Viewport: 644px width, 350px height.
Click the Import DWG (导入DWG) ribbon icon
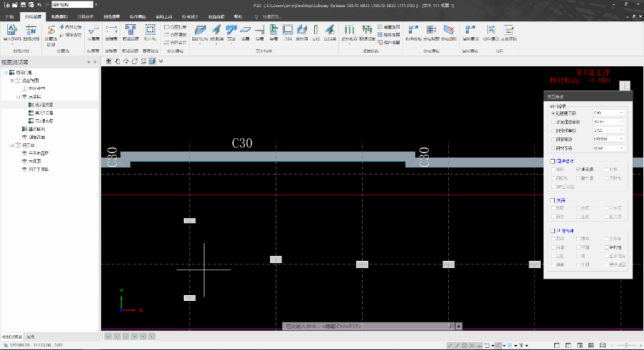(x=13, y=30)
